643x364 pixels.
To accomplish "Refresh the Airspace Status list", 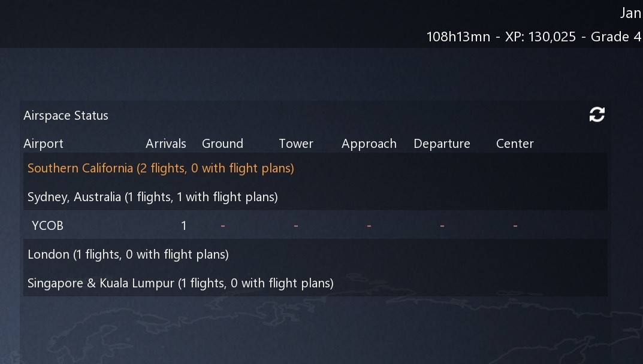I will [x=597, y=115].
